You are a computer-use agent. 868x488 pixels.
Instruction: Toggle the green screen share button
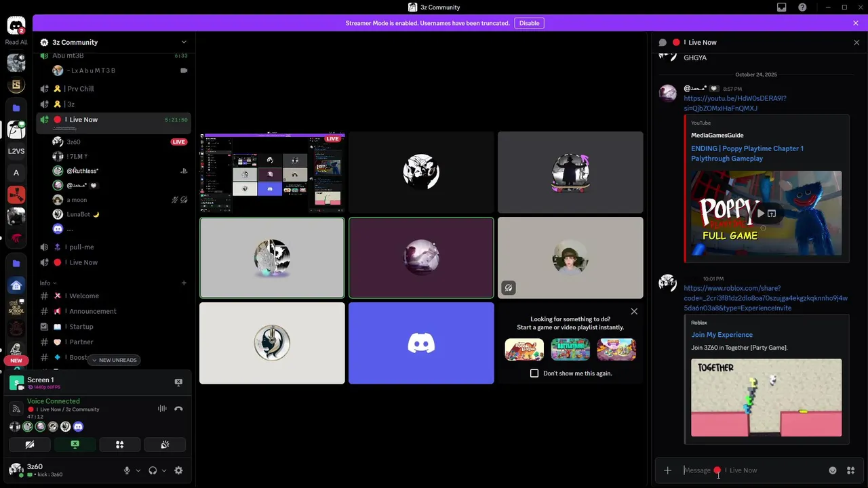75,445
